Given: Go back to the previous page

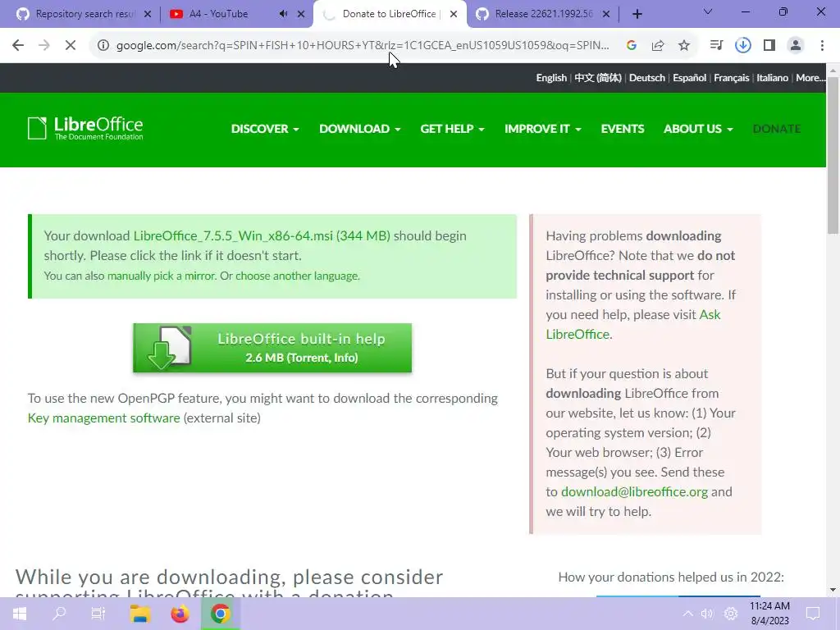Looking at the screenshot, I should (x=18, y=46).
